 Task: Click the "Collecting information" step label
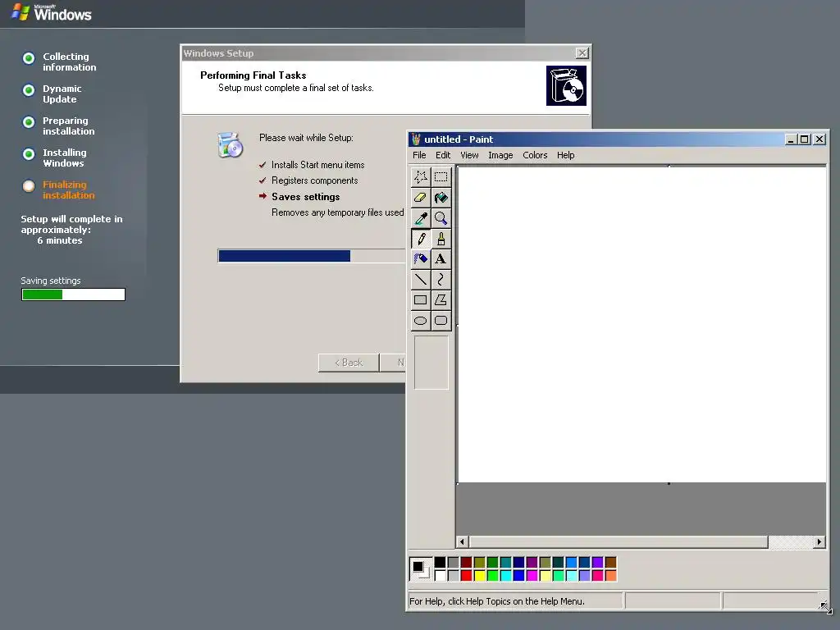(x=70, y=62)
